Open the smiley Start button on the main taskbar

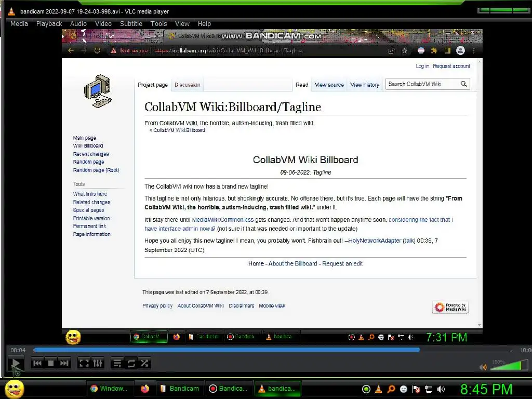point(15,389)
